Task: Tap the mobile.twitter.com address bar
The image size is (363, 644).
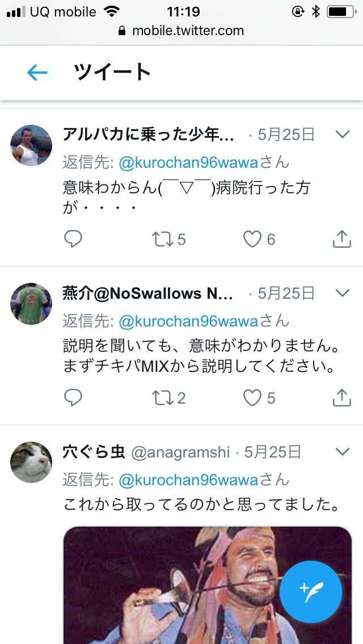Action: 181,31
